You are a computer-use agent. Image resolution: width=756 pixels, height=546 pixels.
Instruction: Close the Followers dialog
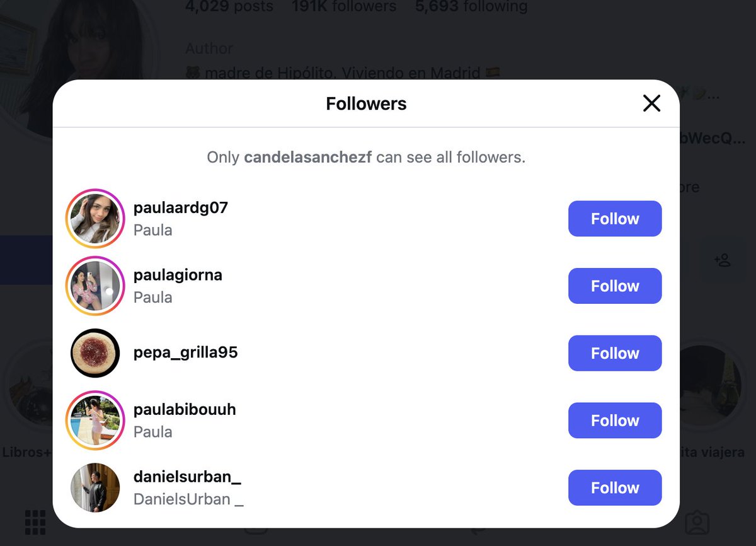pyautogui.click(x=651, y=103)
